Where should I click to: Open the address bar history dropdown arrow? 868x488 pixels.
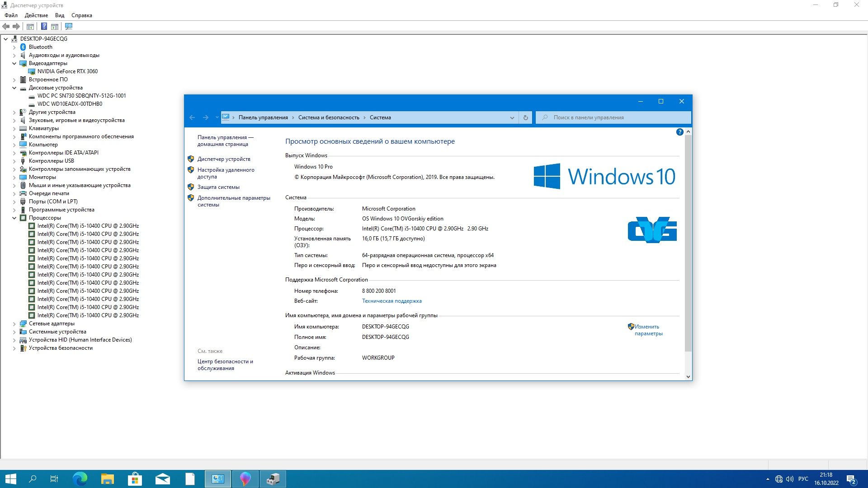[512, 117]
